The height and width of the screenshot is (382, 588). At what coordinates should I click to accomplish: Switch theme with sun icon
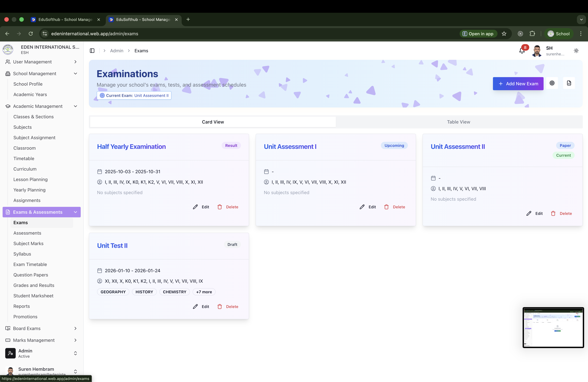(576, 51)
